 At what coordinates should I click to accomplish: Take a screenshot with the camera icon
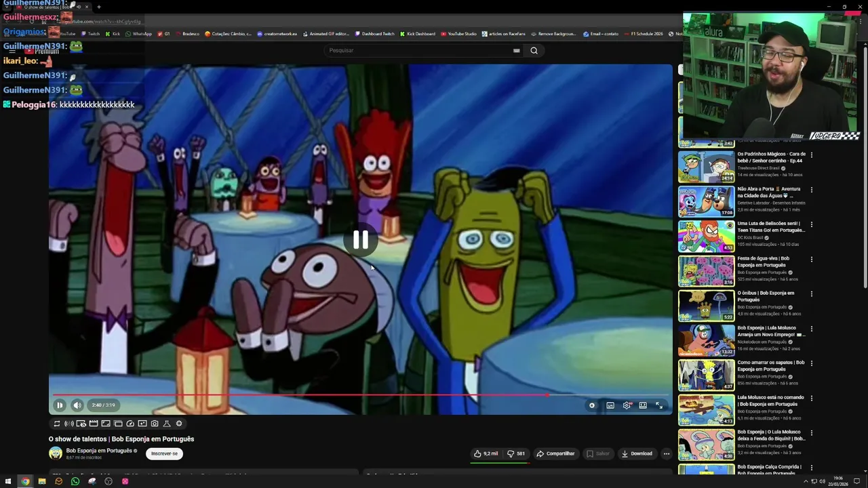click(x=155, y=424)
